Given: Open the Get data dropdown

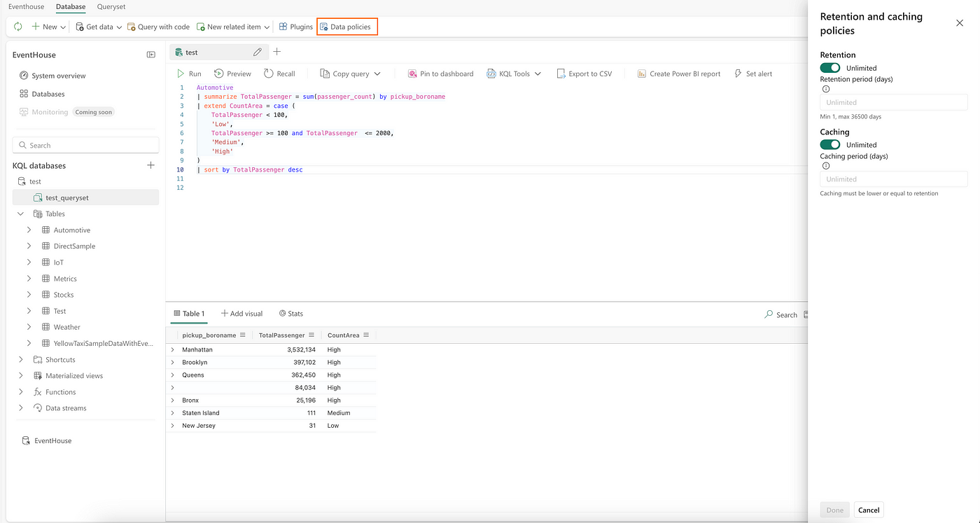Looking at the screenshot, I should (x=99, y=27).
